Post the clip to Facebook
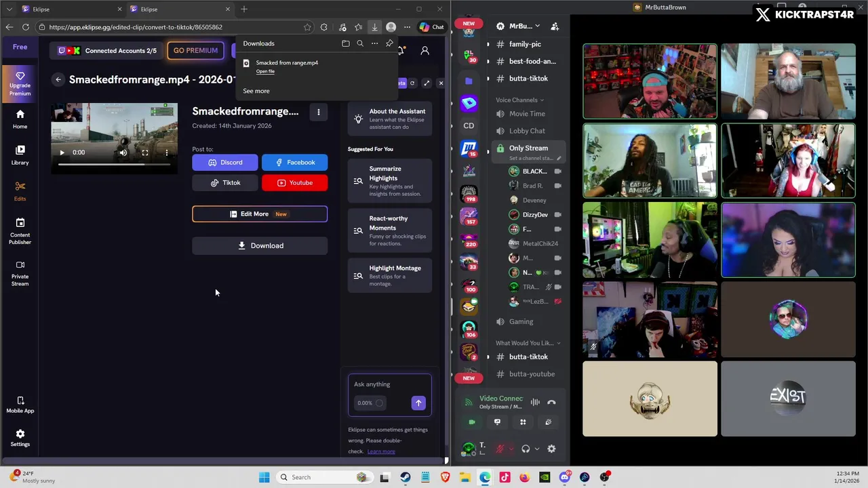The height and width of the screenshot is (488, 868). (294, 162)
